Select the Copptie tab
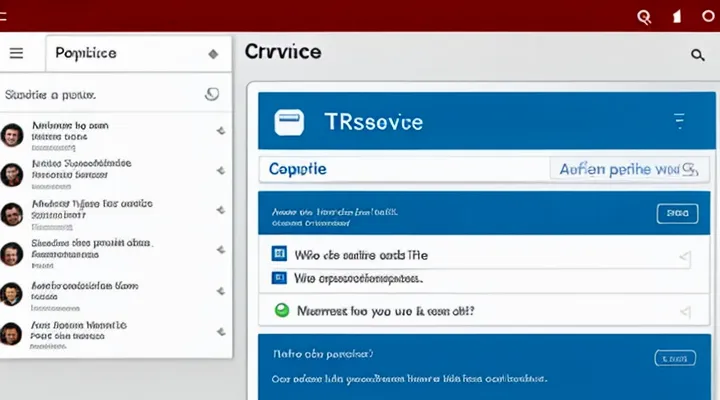Image resolution: width=720 pixels, height=400 pixels. click(x=297, y=169)
